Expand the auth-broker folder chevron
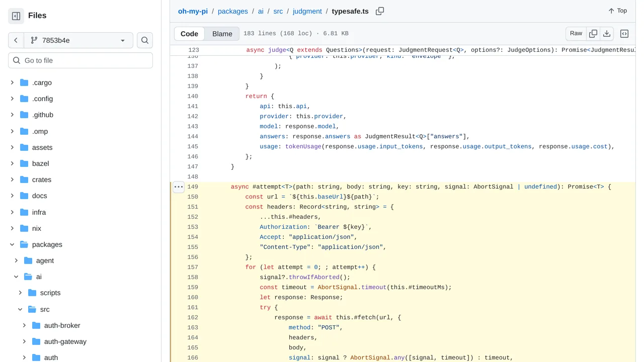This screenshot has width=644, height=362. tap(24, 325)
